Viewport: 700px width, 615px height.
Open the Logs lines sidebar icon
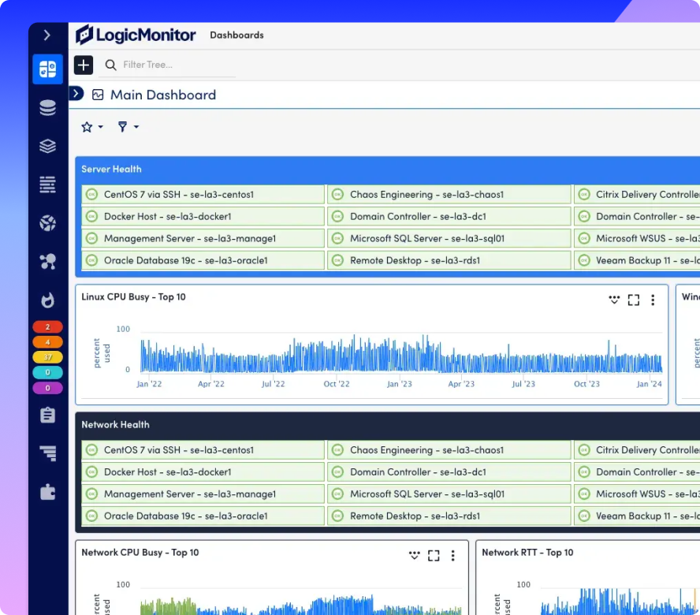click(48, 184)
